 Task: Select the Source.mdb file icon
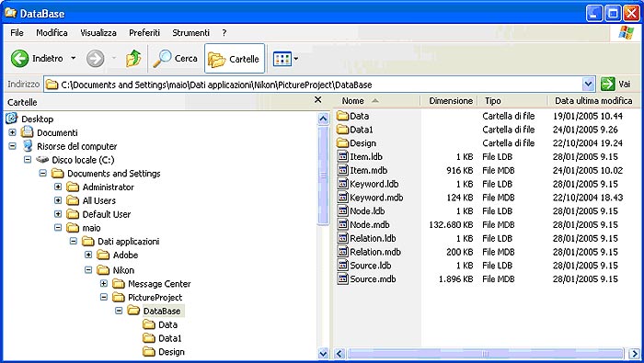click(342, 278)
